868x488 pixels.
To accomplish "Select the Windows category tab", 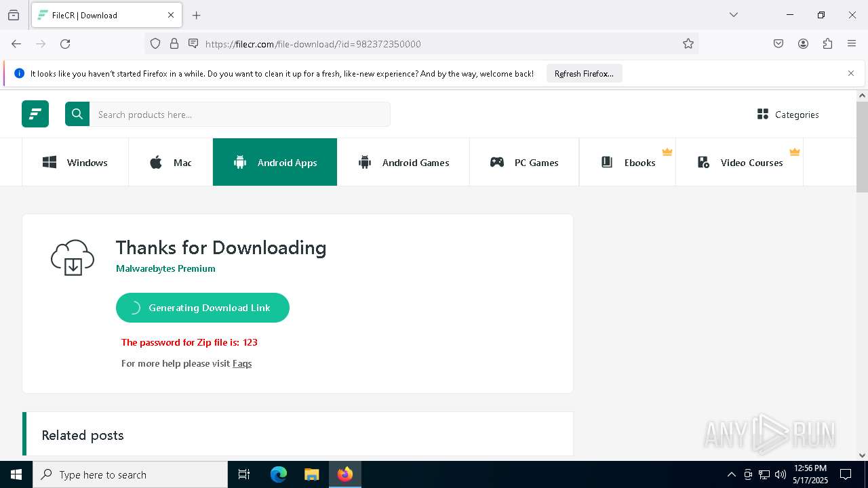I will point(75,162).
